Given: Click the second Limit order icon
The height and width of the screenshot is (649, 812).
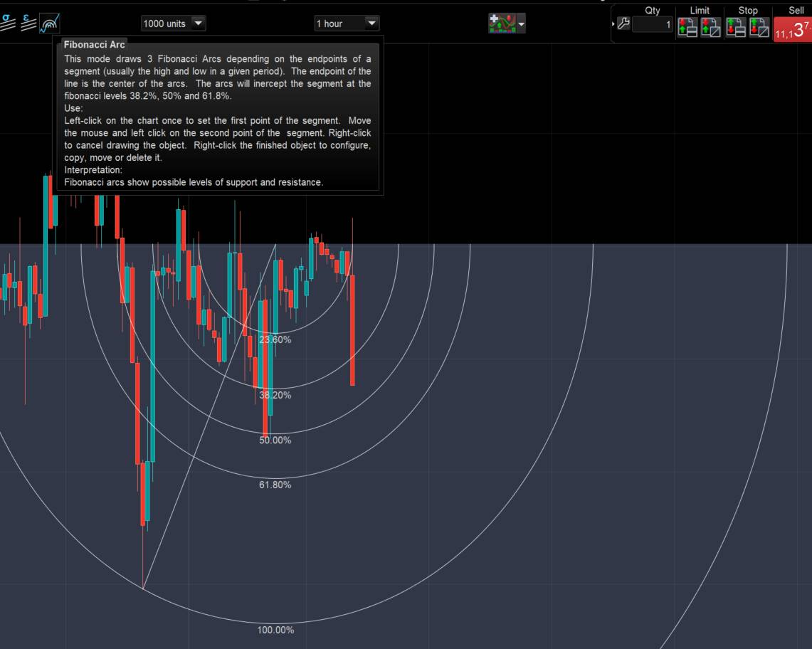Looking at the screenshot, I should click(710, 28).
